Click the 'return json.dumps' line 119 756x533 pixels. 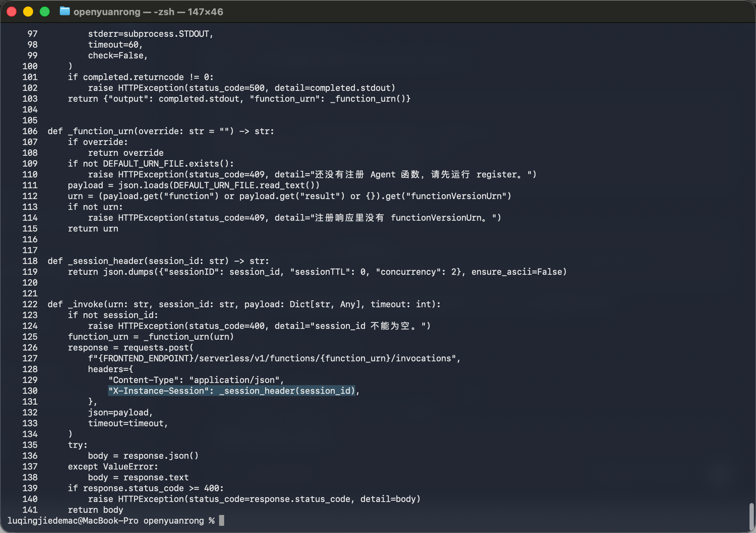317,272
